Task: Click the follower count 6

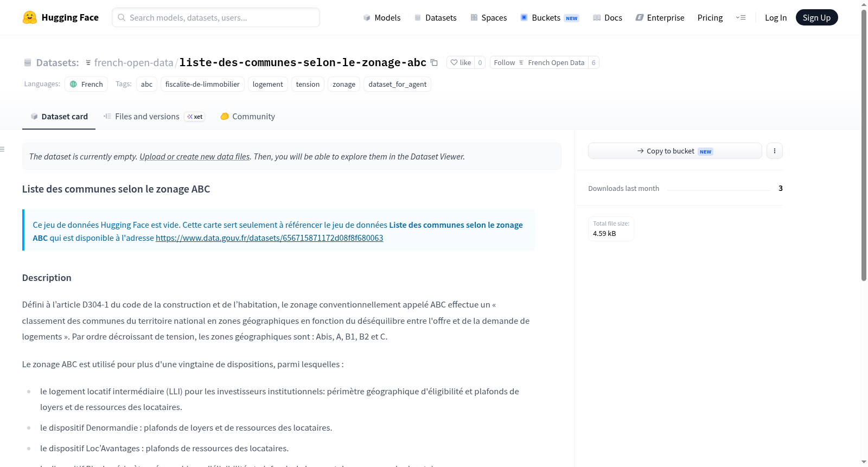Action: pos(593,62)
